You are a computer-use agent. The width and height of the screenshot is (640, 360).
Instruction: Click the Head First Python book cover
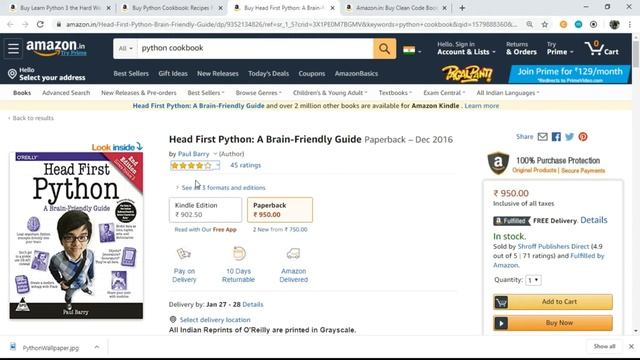(76, 236)
